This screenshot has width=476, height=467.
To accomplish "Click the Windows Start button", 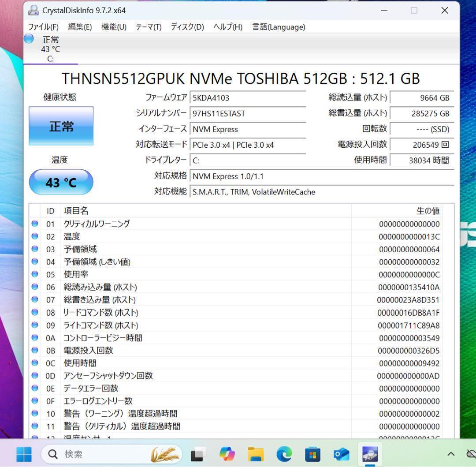I will click(x=24, y=454).
